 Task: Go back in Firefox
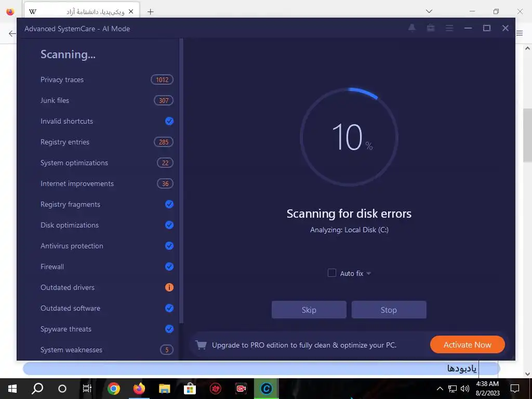click(12, 33)
